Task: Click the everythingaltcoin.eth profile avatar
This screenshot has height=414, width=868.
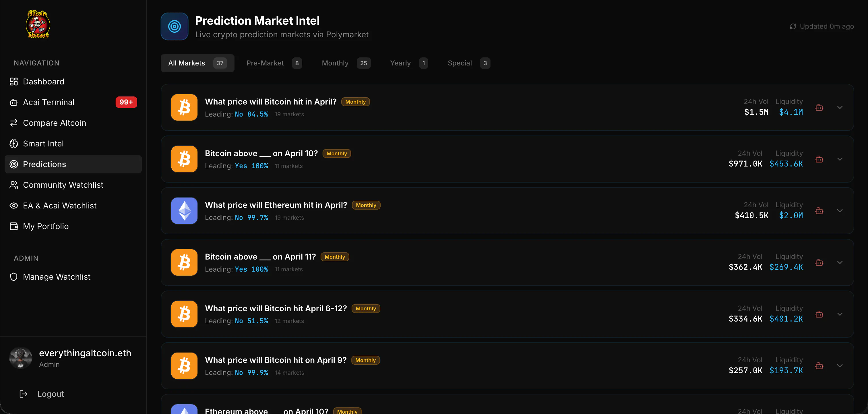Action: (21, 358)
